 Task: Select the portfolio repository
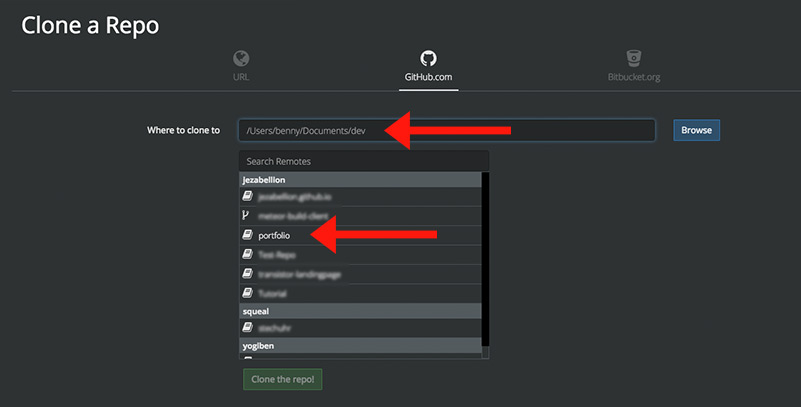pos(361,235)
